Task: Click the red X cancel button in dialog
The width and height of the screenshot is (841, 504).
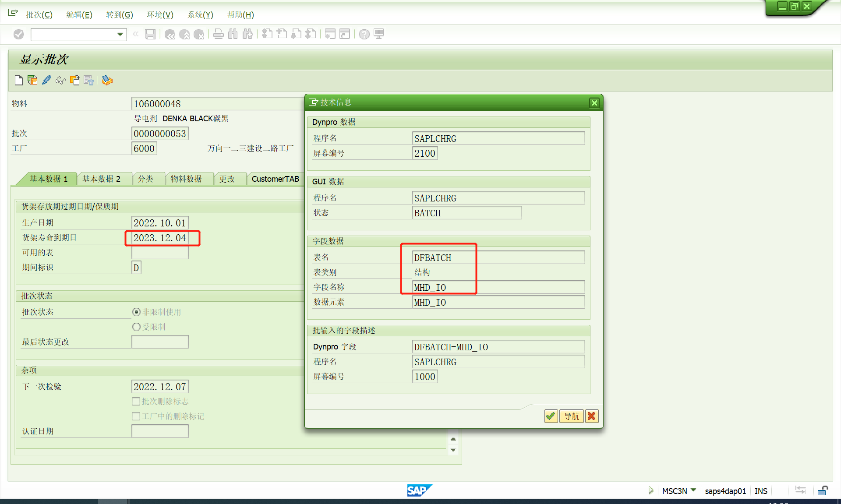Action: (592, 416)
